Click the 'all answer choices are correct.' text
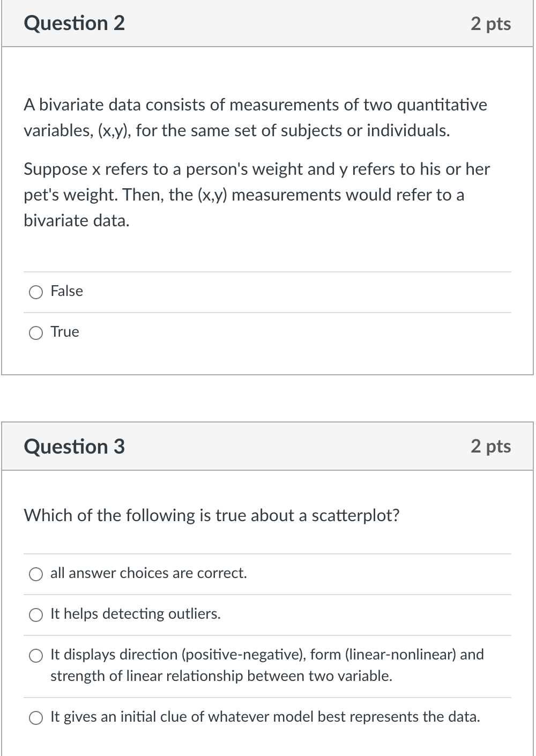Viewport: 536px width, 756px height. (148, 573)
